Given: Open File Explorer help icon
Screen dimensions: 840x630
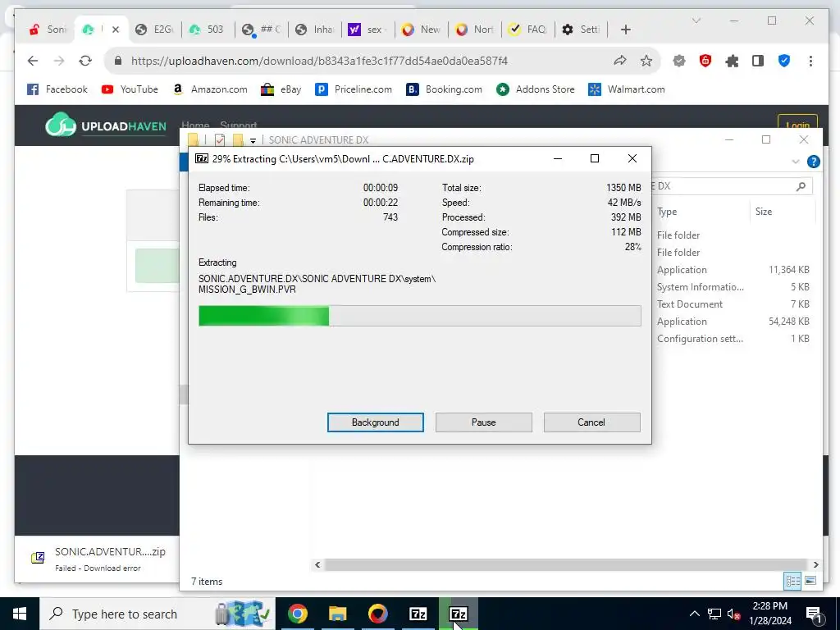Looking at the screenshot, I should pyautogui.click(x=813, y=162).
